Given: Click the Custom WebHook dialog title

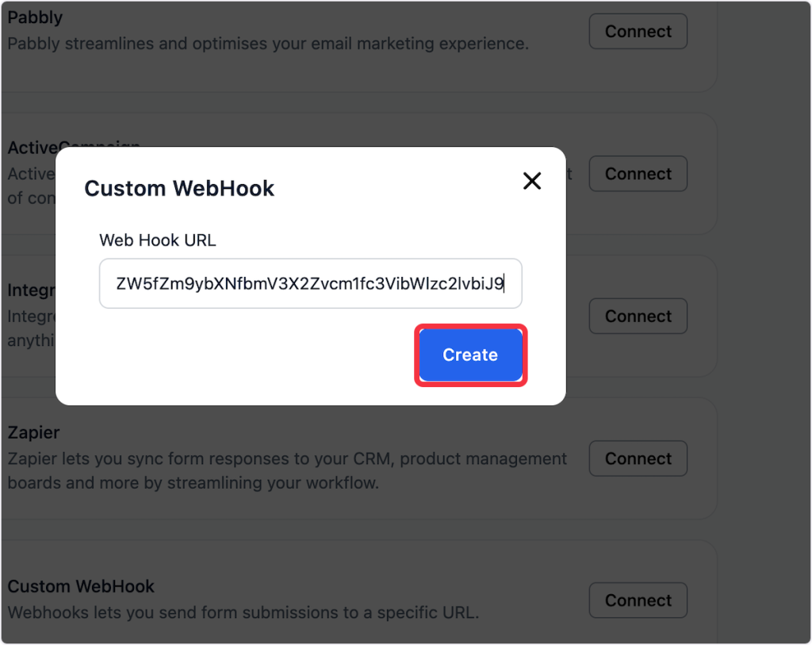Looking at the screenshot, I should pyautogui.click(x=179, y=188).
